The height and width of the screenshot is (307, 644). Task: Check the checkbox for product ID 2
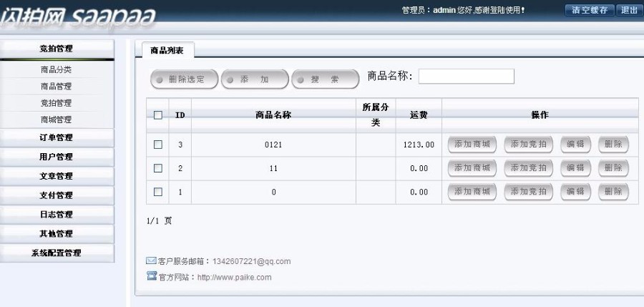point(158,168)
